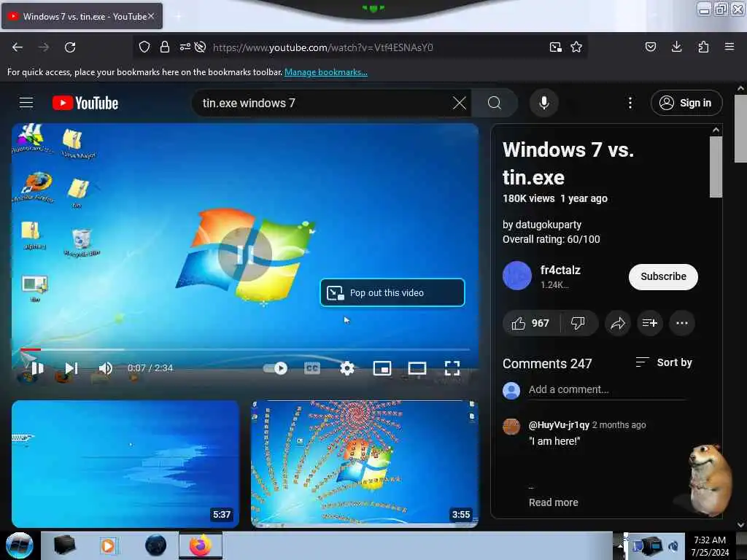Image resolution: width=747 pixels, height=560 pixels.
Task: Open the @HuyVu-jr1qy commenter profile
Action: pyautogui.click(x=559, y=425)
